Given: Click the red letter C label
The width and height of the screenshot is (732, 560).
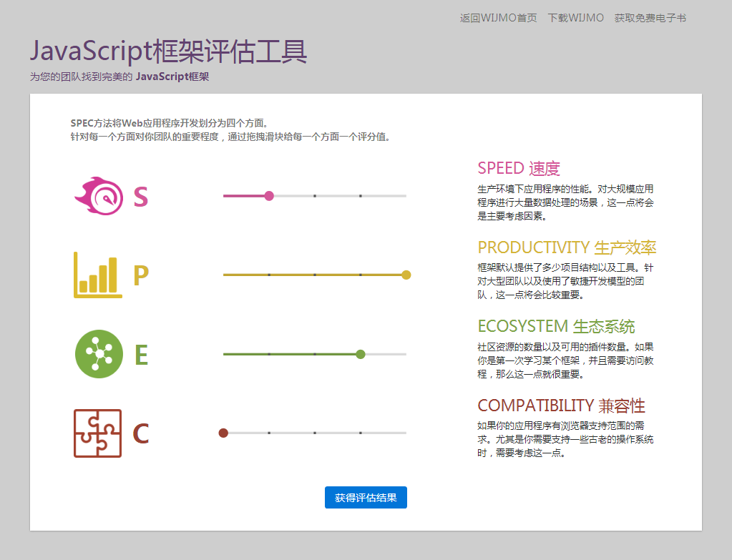Looking at the screenshot, I should tap(140, 433).
